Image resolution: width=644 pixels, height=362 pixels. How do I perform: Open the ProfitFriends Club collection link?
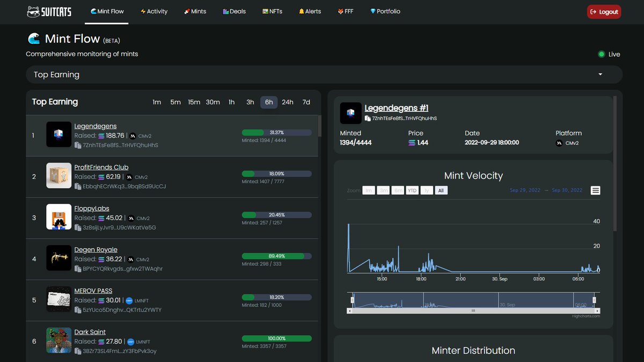(101, 167)
